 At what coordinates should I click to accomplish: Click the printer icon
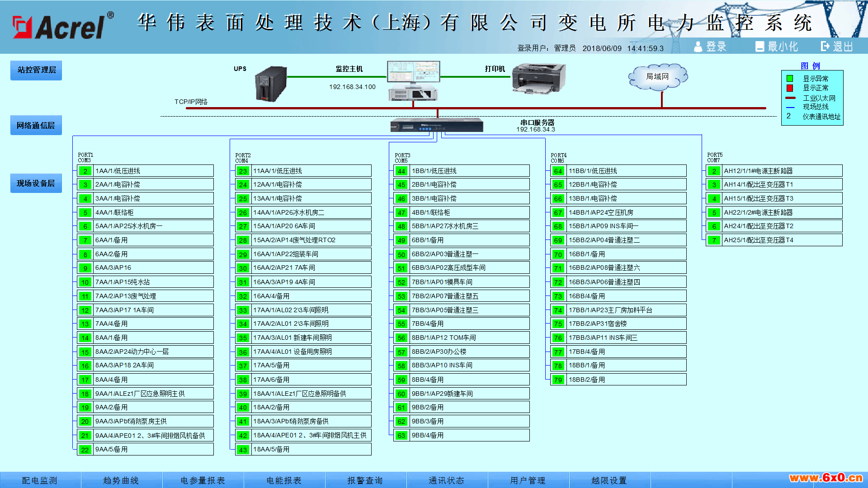(x=538, y=78)
